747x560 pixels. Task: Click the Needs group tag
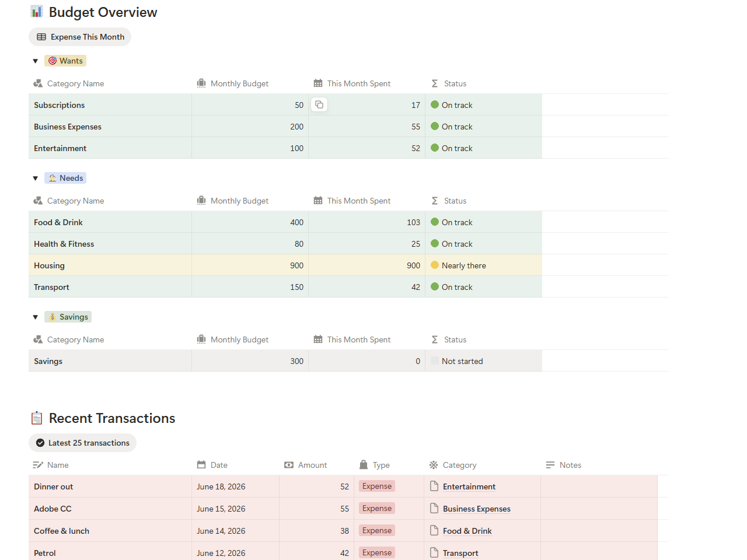65,178
